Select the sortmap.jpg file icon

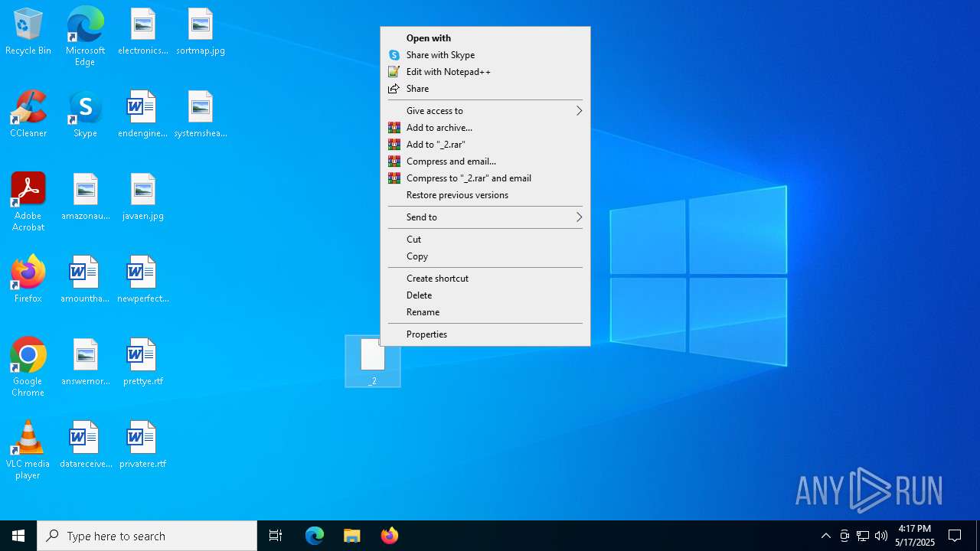click(200, 32)
